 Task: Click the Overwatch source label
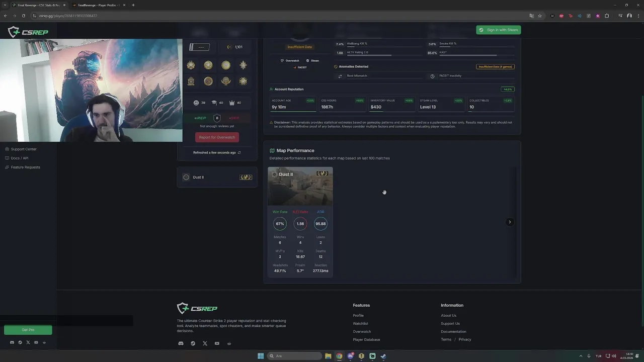click(290, 60)
